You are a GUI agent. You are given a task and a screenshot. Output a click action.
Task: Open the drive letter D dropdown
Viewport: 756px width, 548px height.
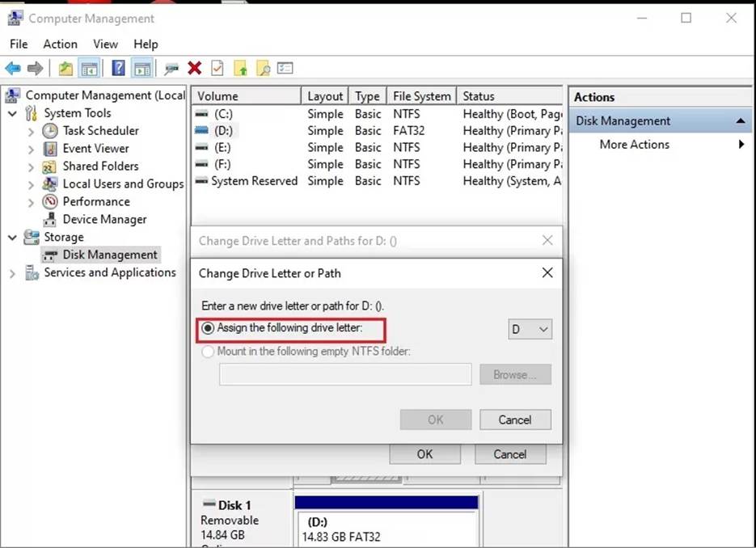click(x=530, y=329)
